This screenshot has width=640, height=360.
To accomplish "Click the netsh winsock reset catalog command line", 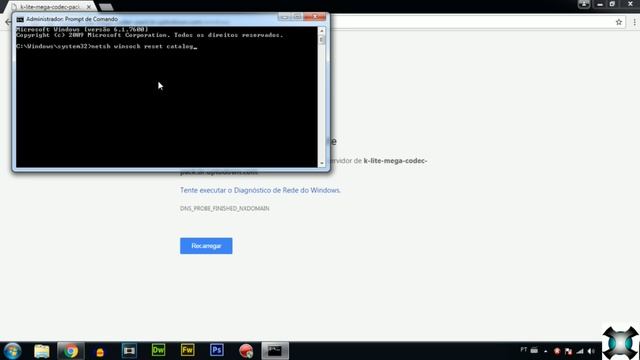I will (107, 47).
